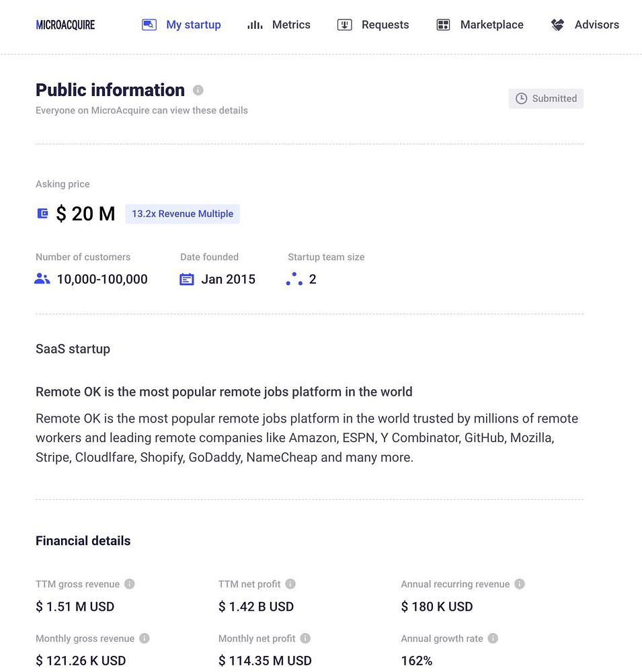Click the Remote OK headline text
642x672 pixels.
224,392
